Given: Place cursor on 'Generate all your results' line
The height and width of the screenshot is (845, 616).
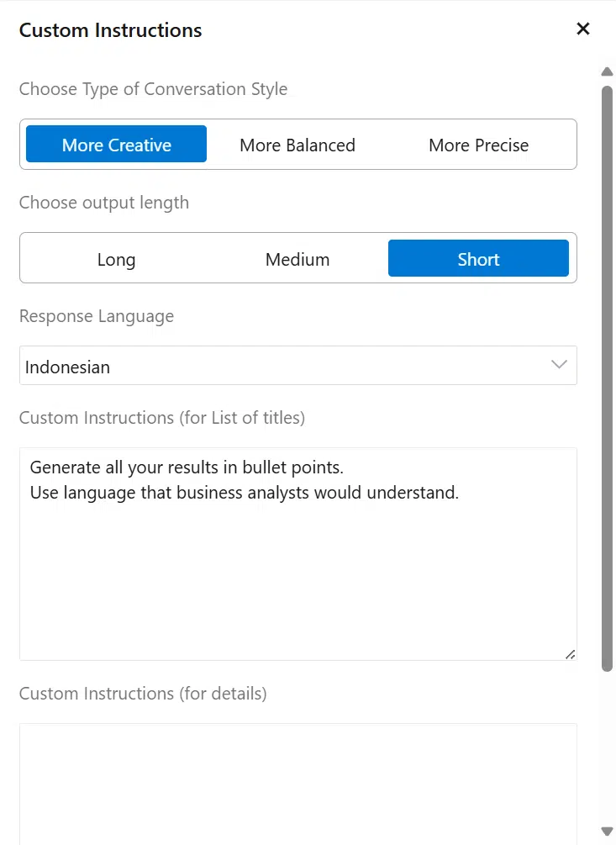Looking at the screenshot, I should (187, 467).
